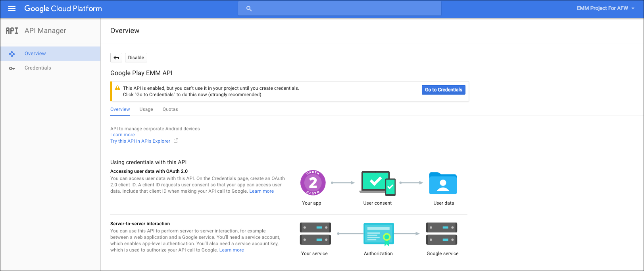Viewport: 644px width, 271px height.
Task: Open Try this API in APIs Explorer
Action: [x=140, y=141]
